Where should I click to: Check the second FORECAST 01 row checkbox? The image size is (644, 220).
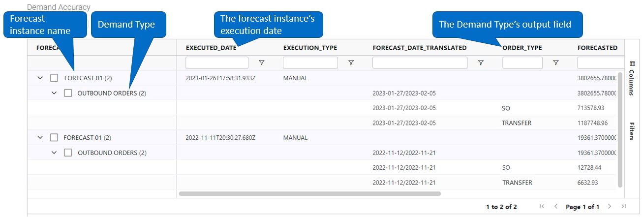[55, 138]
